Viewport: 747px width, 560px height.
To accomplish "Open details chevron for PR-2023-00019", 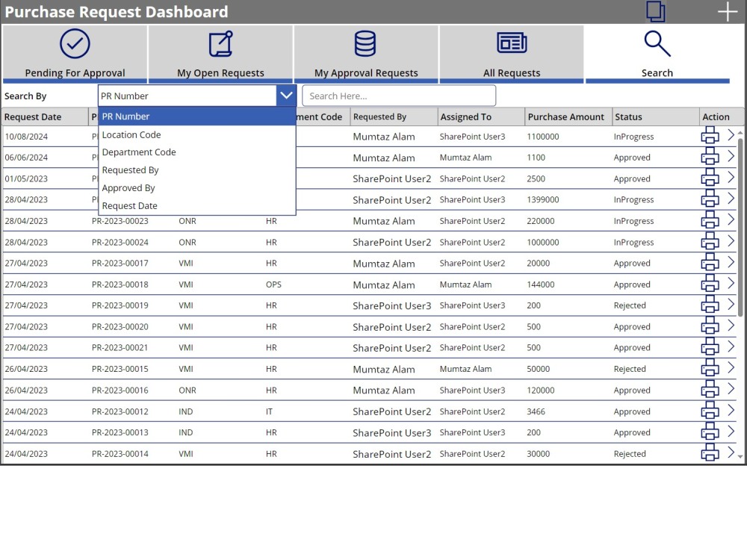I will (x=731, y=305).
